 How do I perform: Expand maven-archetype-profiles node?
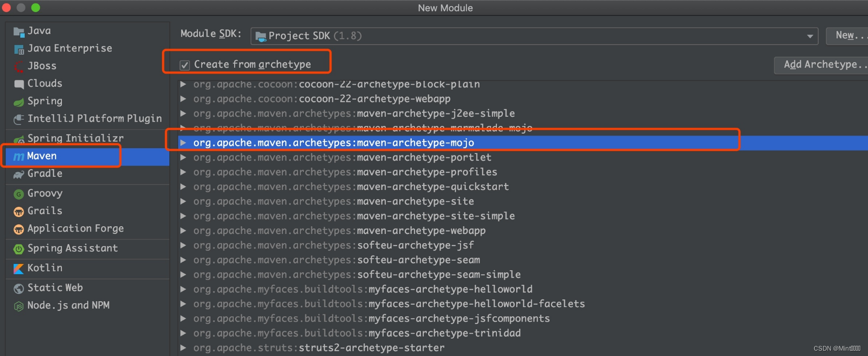click(x=183, y=172)
